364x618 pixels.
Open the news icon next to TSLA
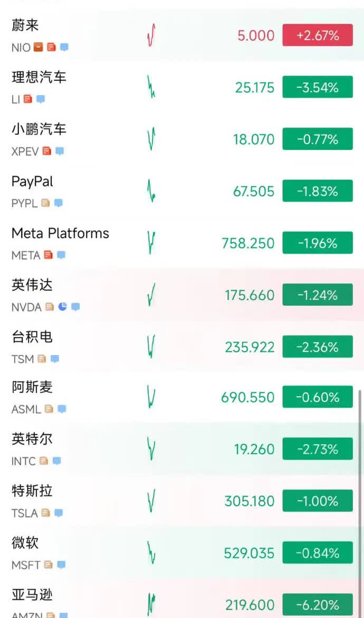(46, 513)
